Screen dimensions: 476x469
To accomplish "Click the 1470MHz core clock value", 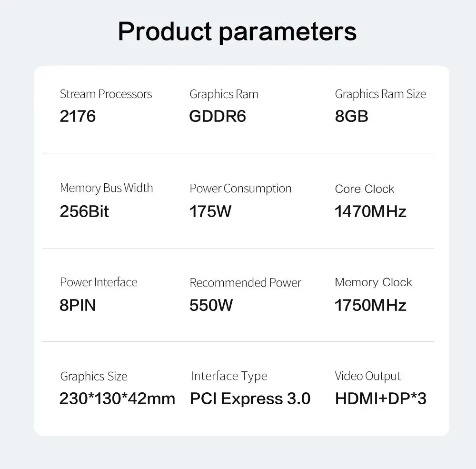I will point(370,211).
